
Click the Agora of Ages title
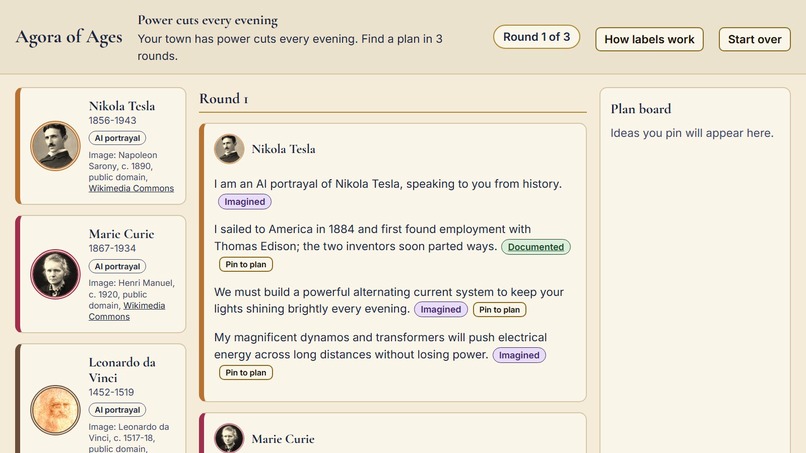[69, 37]
